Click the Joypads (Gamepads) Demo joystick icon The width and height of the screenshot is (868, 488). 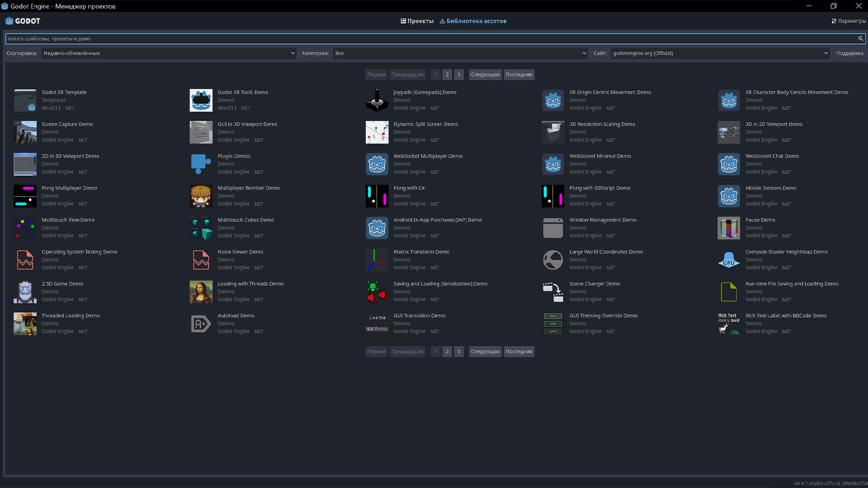click(x=377, y=100)
